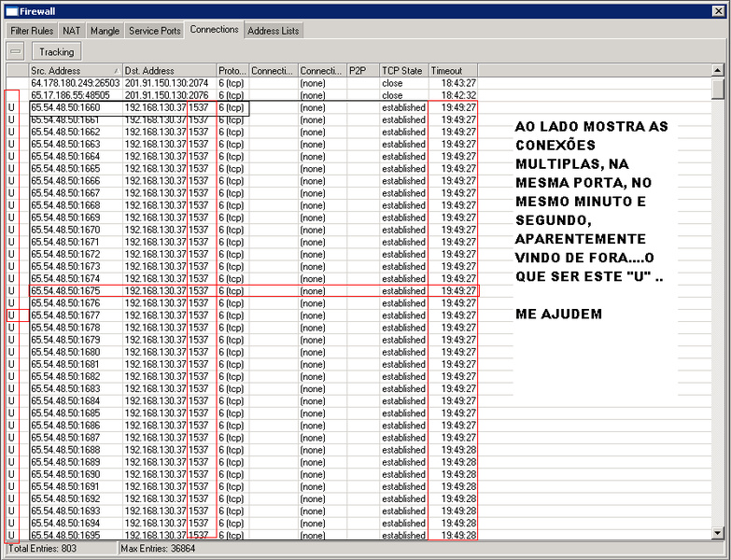Select connection row from 65.17.186.55:48505
731x560 pixels.
75,95
